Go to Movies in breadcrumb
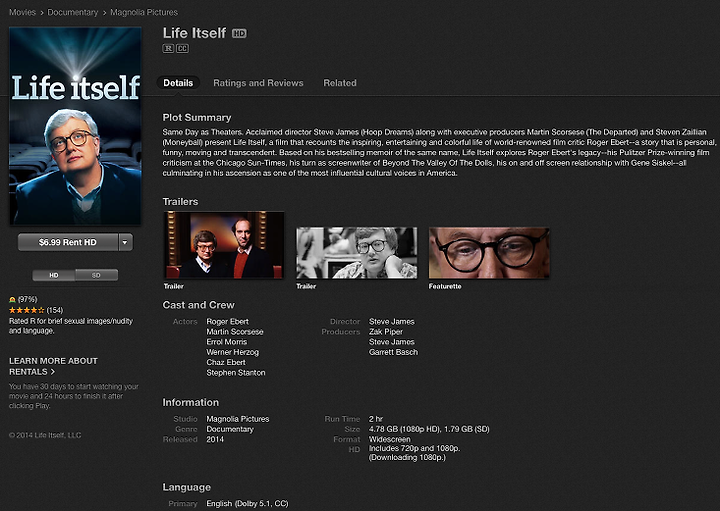Screen dimensions: 720x511 click(22, 12)
